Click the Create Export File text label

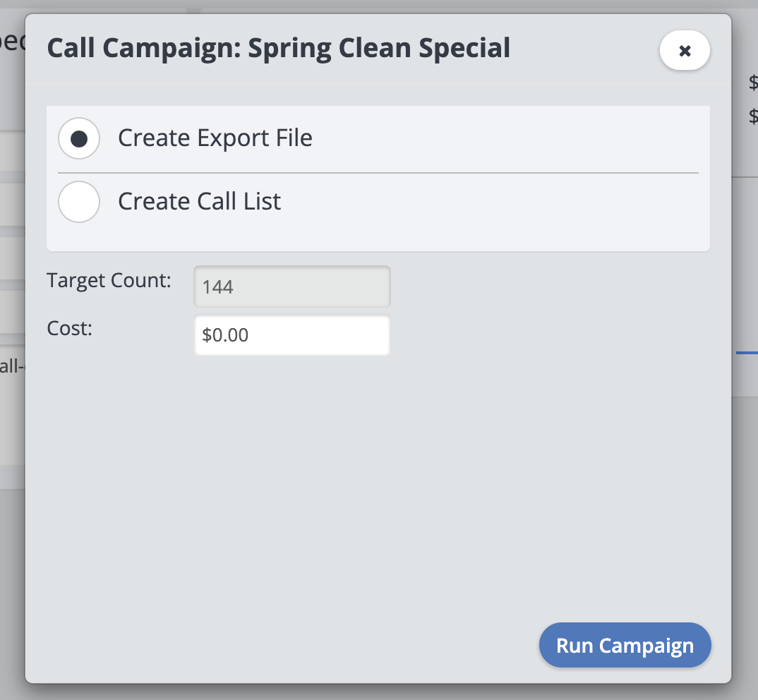click(x=215, y=138)
